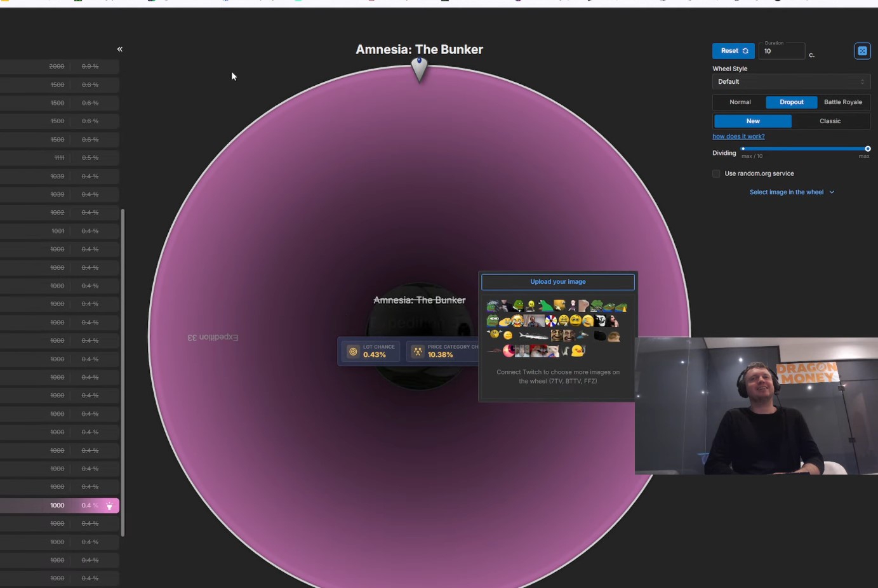Click the webcam video overlay
The height and width of the screenshot is (588, 878).
coord(756,406)
